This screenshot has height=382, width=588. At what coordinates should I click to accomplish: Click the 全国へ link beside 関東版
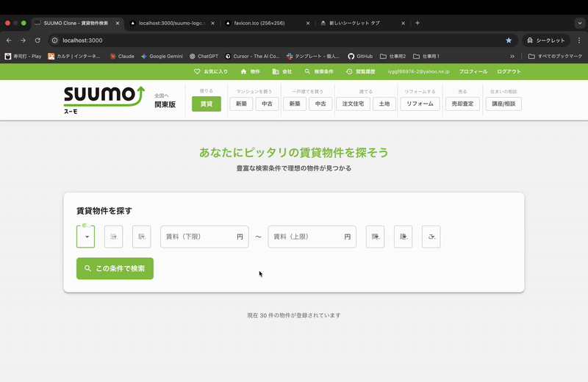pyautogui.click(x=162, y=95)
